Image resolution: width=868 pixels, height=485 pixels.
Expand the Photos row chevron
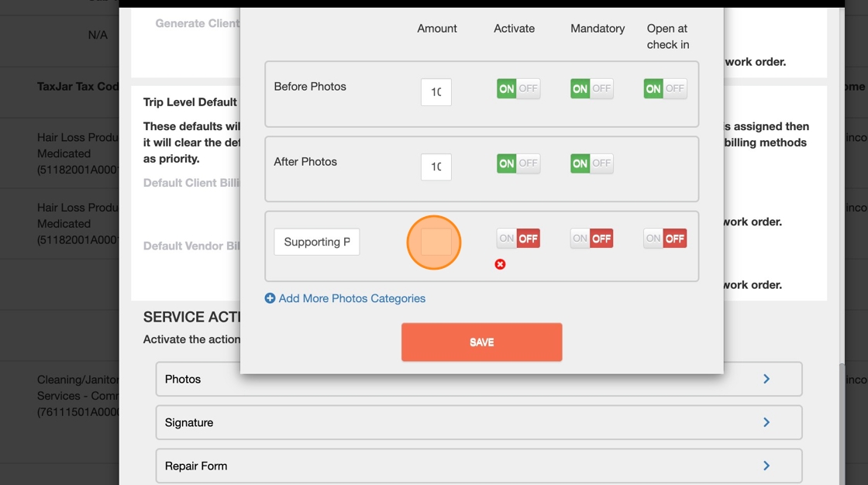tap(766, 379)
